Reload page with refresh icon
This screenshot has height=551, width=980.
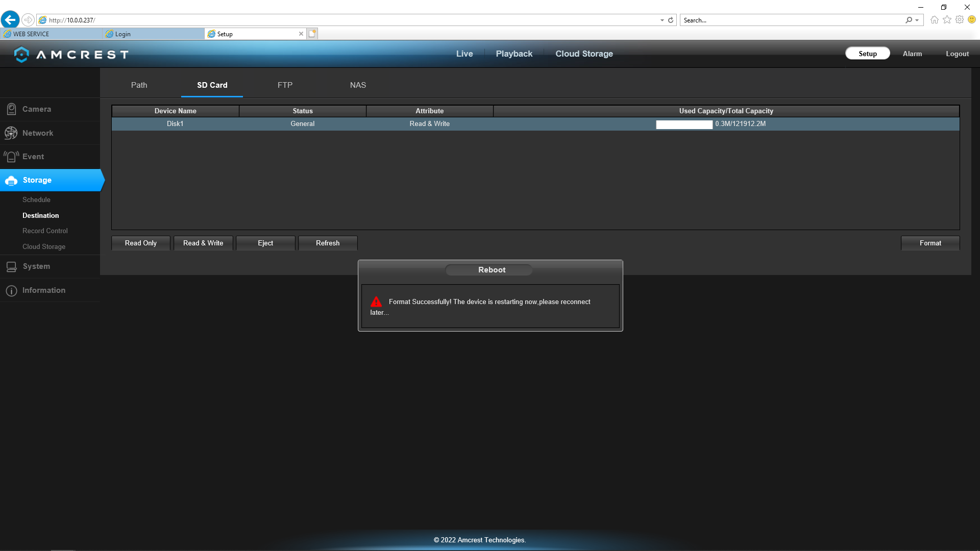[x=671, y=20]
